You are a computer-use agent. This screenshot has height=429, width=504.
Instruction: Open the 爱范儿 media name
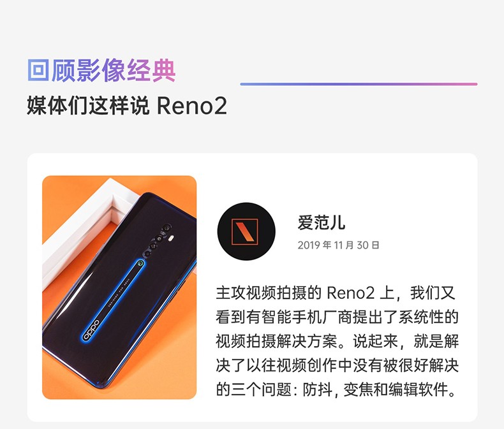(321, 223)
